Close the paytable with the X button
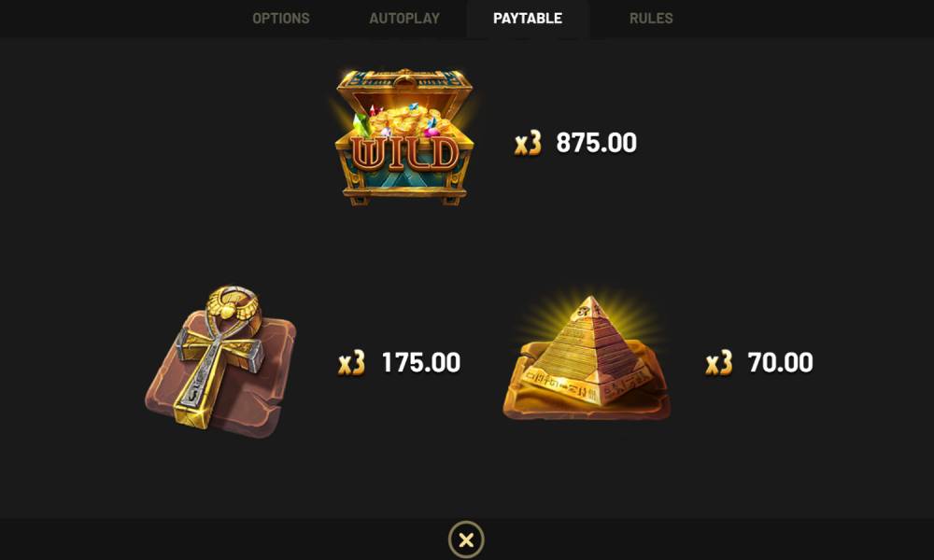The width and height of the screenshot is (934, 560). 466,539
